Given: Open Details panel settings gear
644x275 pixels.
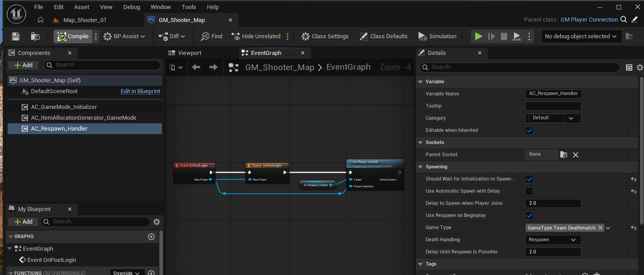Looking at the screenshot, I should pos(640,68).
